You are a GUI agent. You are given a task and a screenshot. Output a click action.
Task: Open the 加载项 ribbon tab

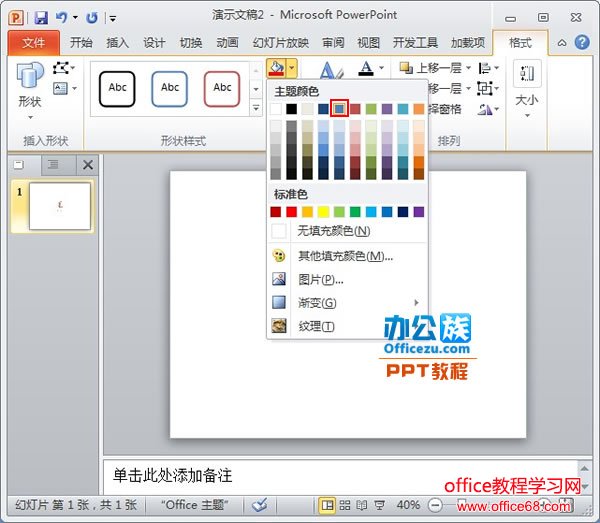click(x=468, y=42)
